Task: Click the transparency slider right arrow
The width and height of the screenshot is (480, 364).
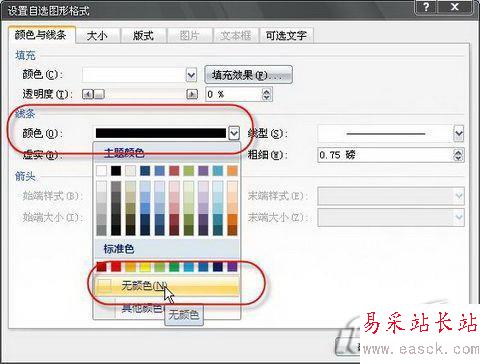Action: (192, 94)
